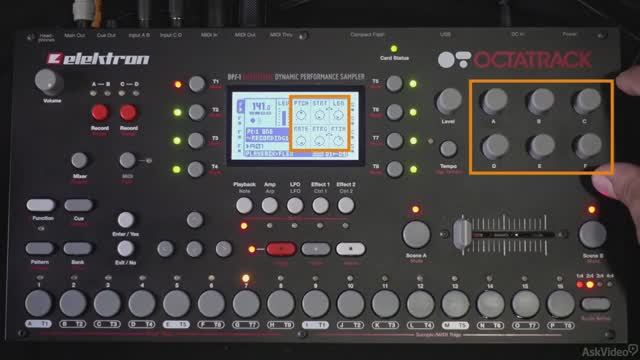The width and height of the screenshot is (640, 360).
Task: Tap the pattern page button beside key 16
Action: click(596, 304)
